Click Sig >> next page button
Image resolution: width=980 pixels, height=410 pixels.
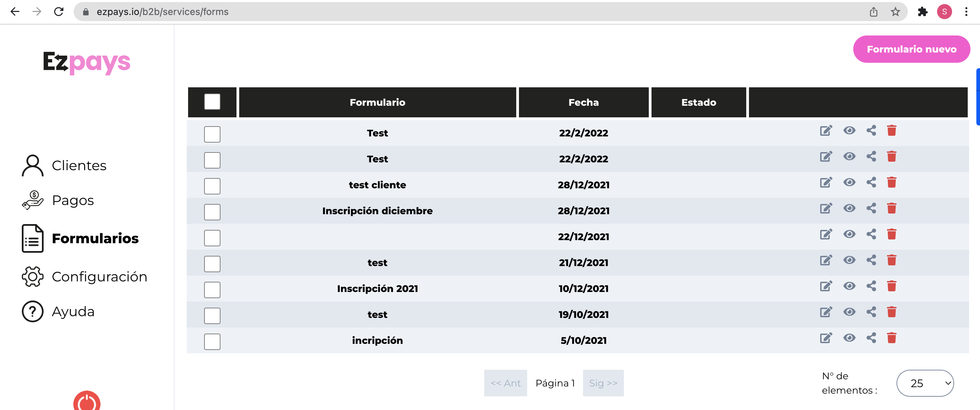click(x=602, y=383)
